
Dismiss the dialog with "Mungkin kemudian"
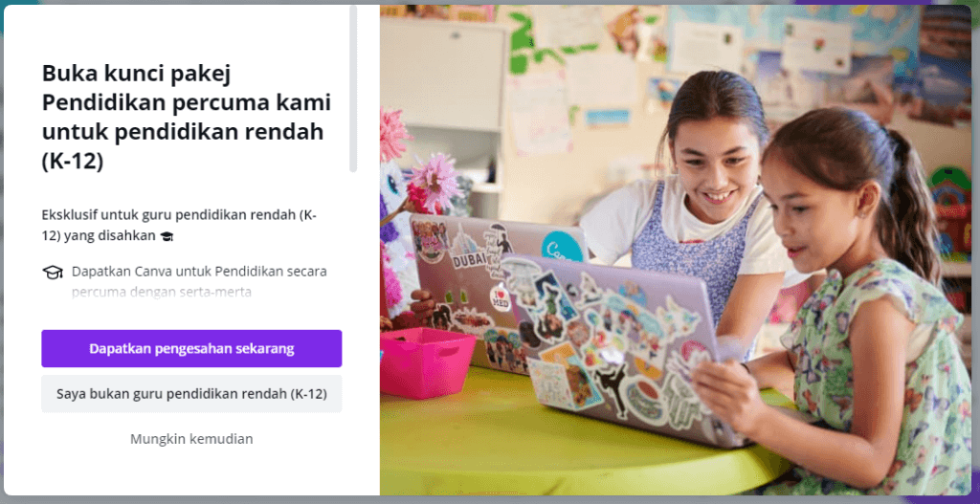tap(191, 439)
